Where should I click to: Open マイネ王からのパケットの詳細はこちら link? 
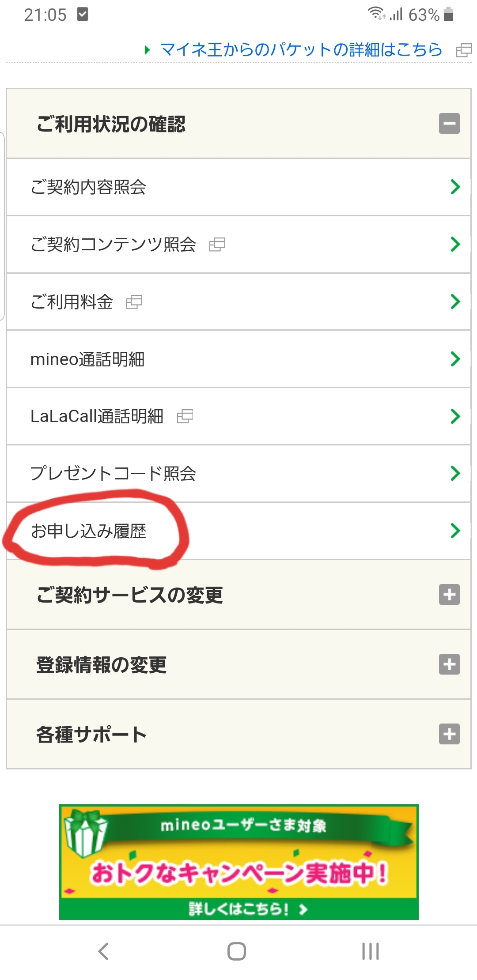300,50
